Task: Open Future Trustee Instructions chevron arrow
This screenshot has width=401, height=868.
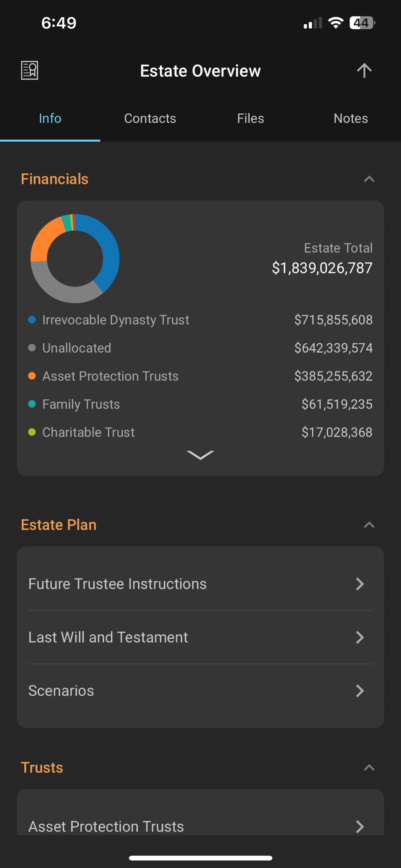Action: [360, 584]
